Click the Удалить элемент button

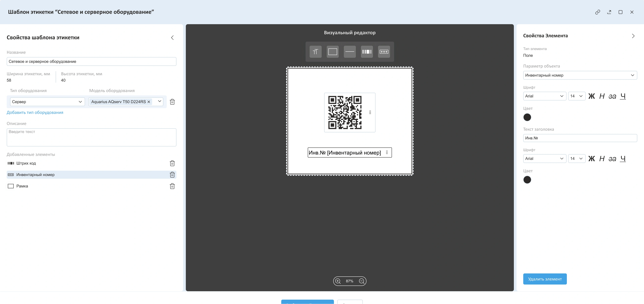tap(545, 279)
